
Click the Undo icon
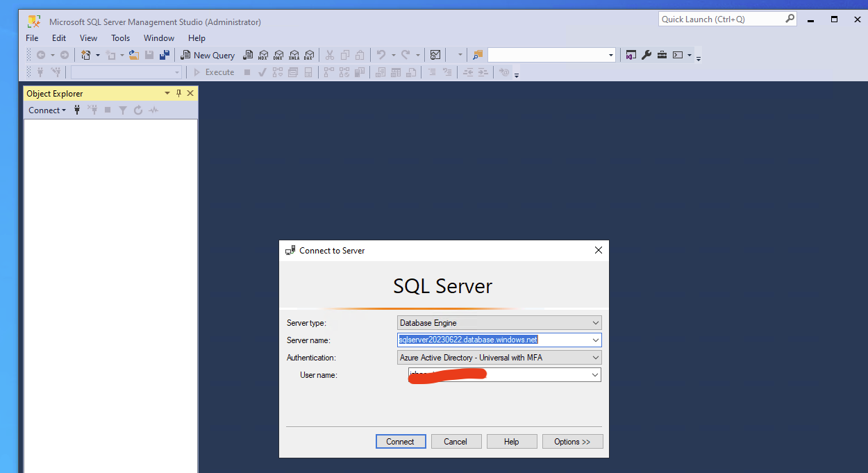pos(381,55)
